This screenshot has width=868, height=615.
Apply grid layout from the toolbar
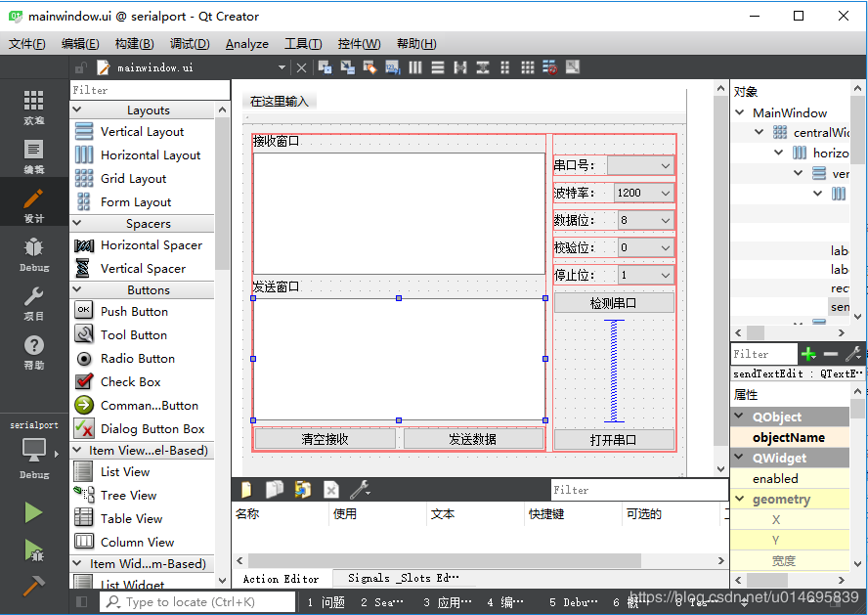click(528, 67)
